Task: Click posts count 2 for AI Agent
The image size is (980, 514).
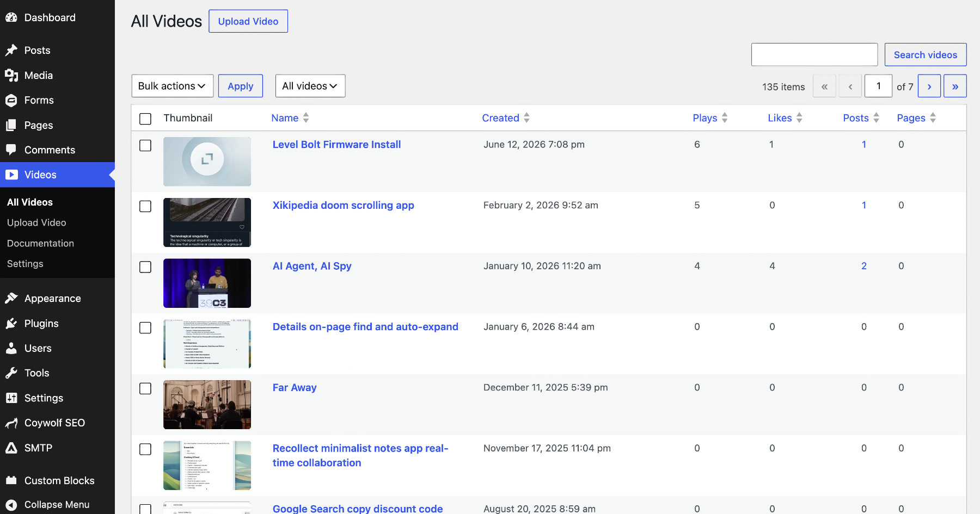Action: pyautogui.click(x=864, y=266)
